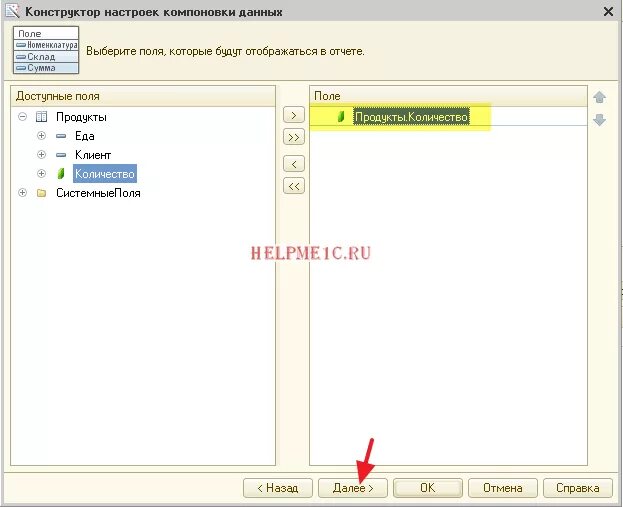This screenshot has height=507, width=623.
Task: Click the field list preview thumbnail
Action: (46, 50)
